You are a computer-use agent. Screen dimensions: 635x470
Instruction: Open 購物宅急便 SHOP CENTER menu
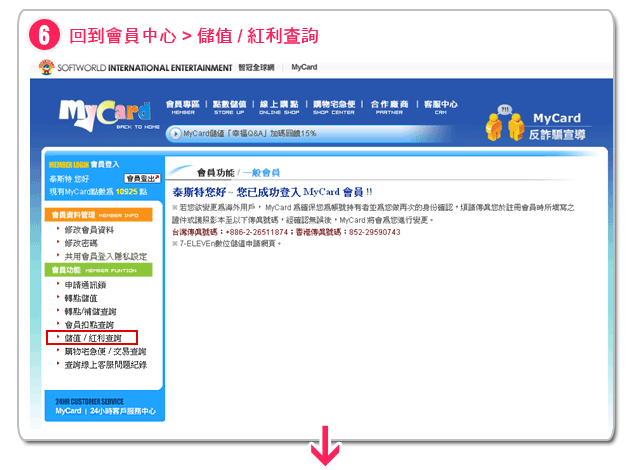[334, 107]
